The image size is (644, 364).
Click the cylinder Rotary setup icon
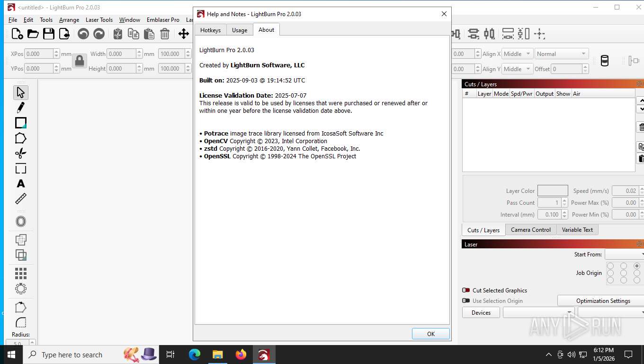[604, 61]
